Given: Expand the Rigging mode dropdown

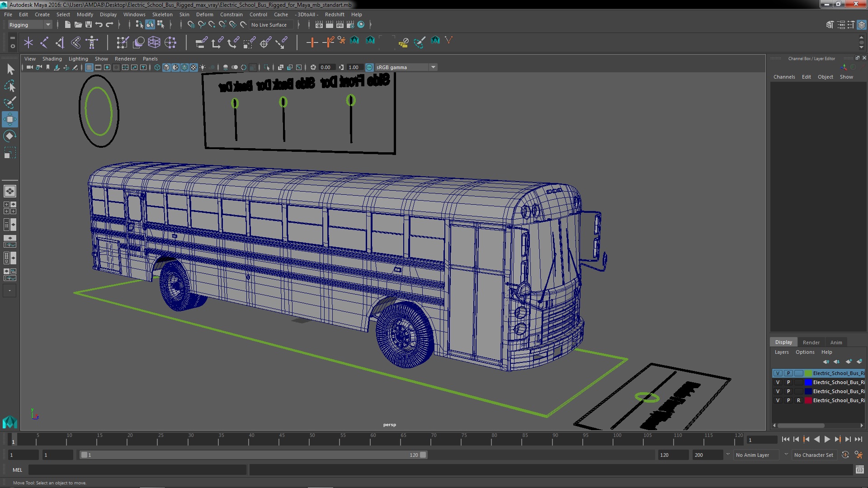Looking at the screenshot, I should 47,24.
